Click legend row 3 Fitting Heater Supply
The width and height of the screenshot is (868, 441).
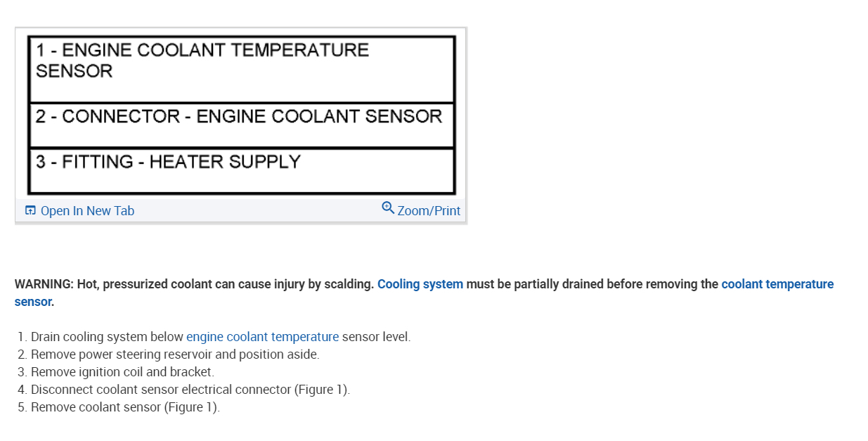(168, 162)
